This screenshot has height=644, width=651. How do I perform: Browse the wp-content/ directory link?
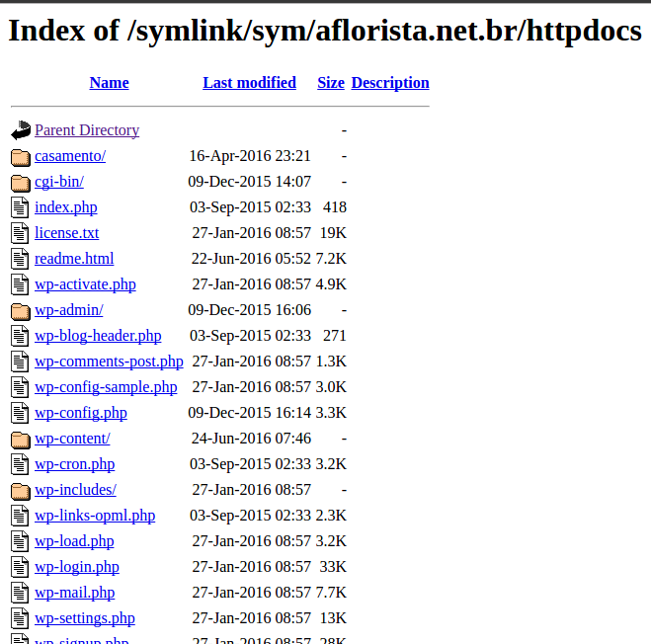pos(72,439)
